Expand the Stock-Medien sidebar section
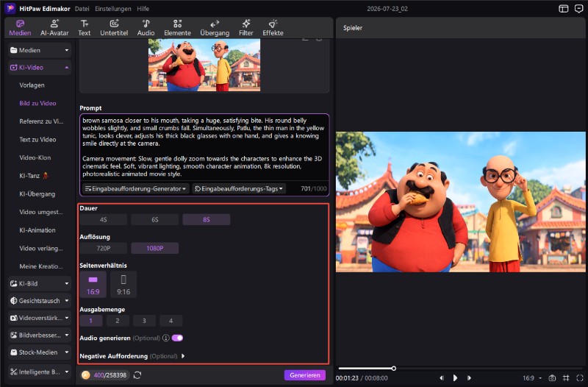 tap(40, 352)
